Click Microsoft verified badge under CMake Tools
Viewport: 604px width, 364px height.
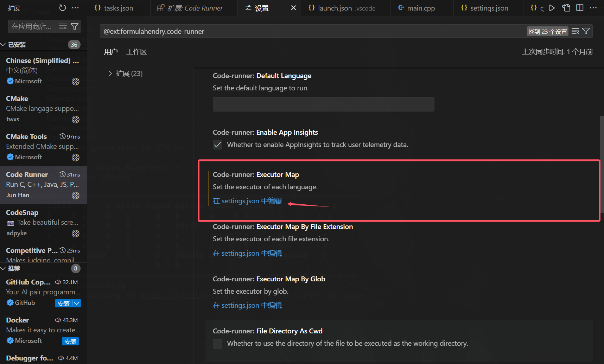[x=10, y=157]
